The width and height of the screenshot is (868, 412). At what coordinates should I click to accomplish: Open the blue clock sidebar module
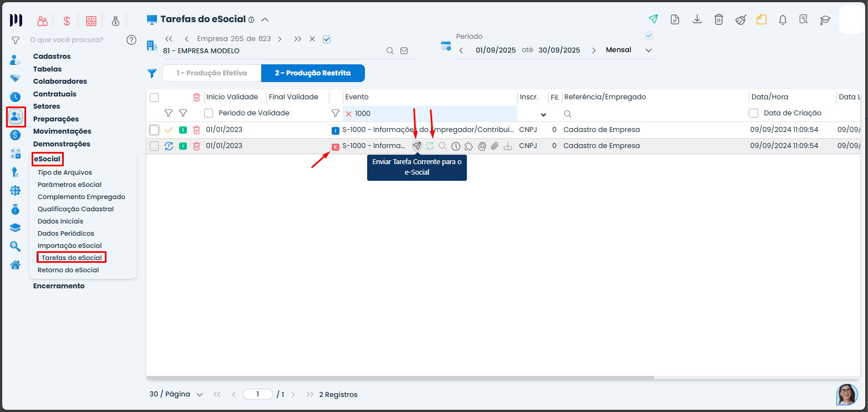tap(15, 97)
